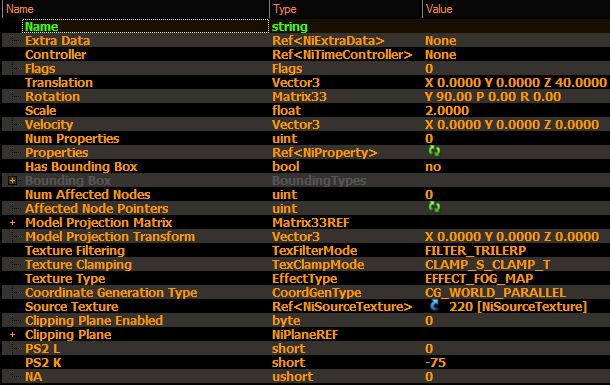This screenshot has width=610, height=385.
Task: Click the refresh icon in Affected Node Pointers row
Action: pos(434,207)
